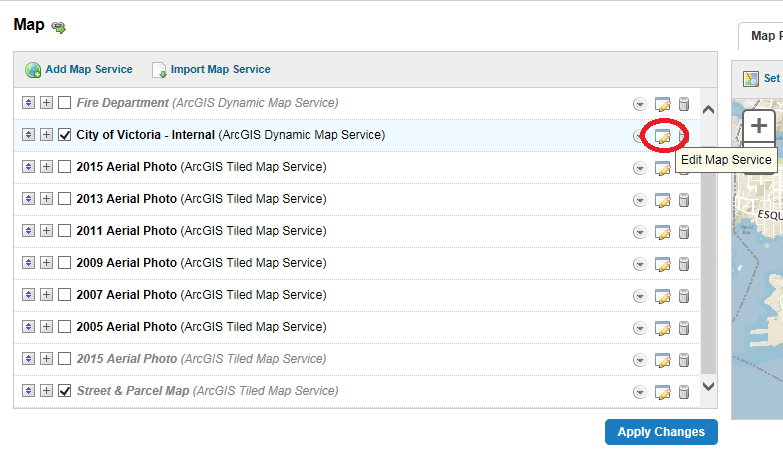
Task: Check the 2009 Aerial Photo checkbox
Action: 64,263
